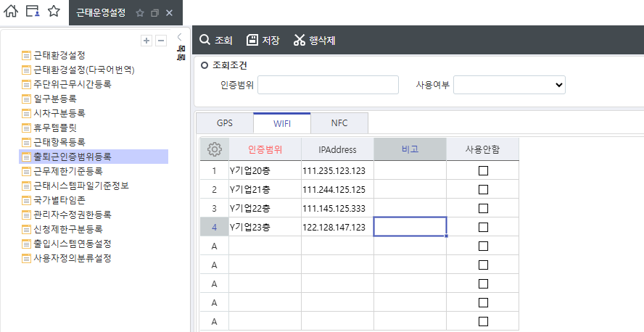Click the favorites star icon in header
This screenshot has width=644, height=332.
pyautogui.click(x=54, y=12)
